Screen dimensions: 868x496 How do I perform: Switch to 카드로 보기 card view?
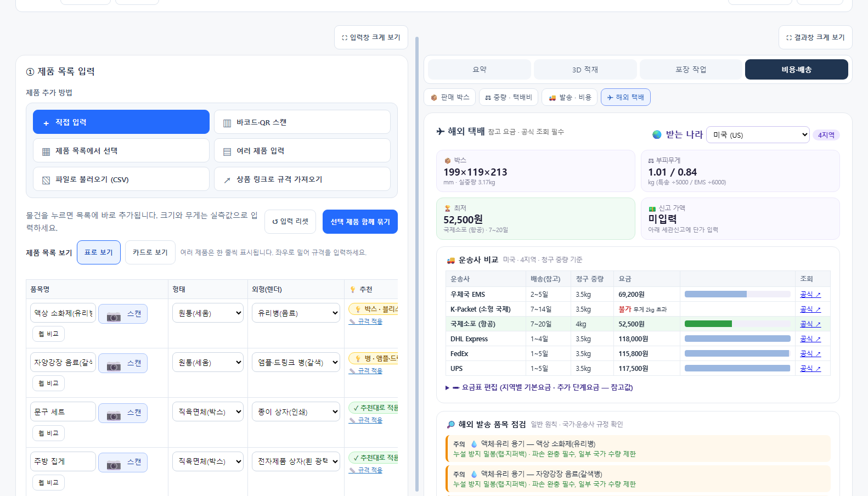click(150, 252)
